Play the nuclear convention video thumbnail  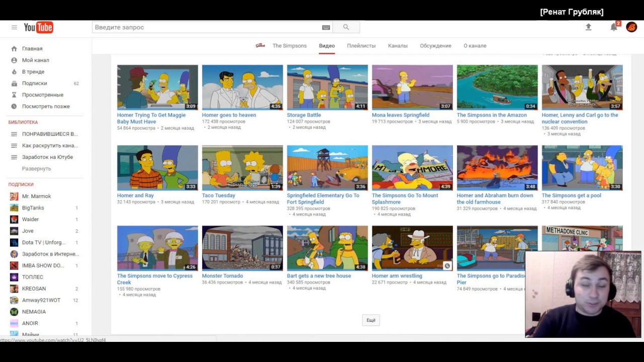[582, 87]
